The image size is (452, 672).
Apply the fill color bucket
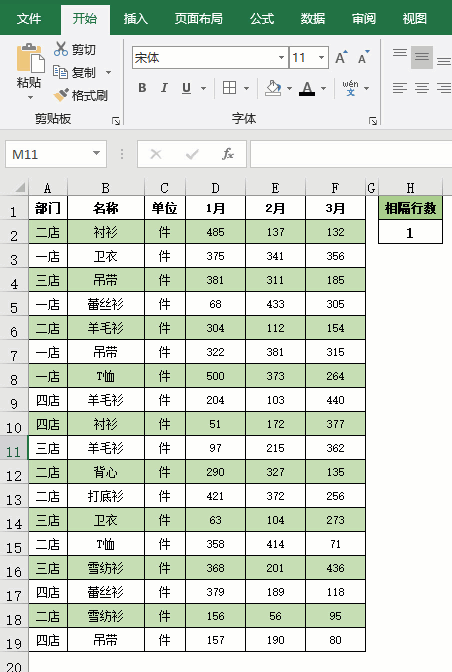point(273,88)
